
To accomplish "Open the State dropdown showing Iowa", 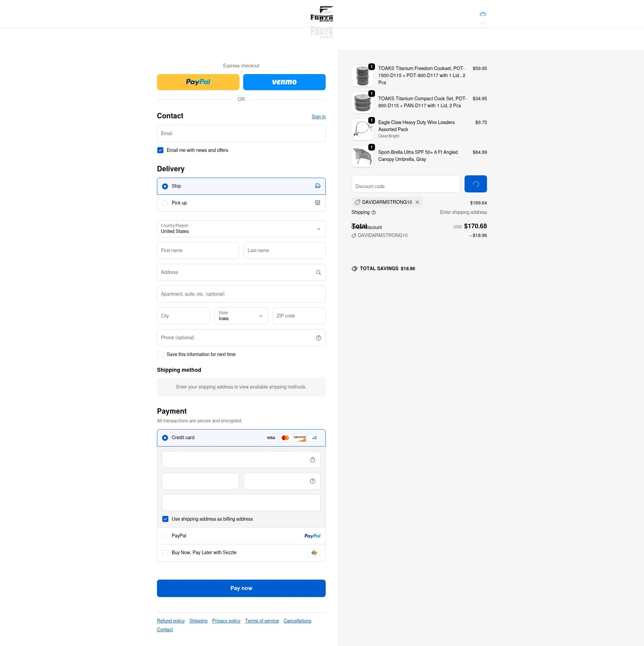I will click(x=241, y=316).
